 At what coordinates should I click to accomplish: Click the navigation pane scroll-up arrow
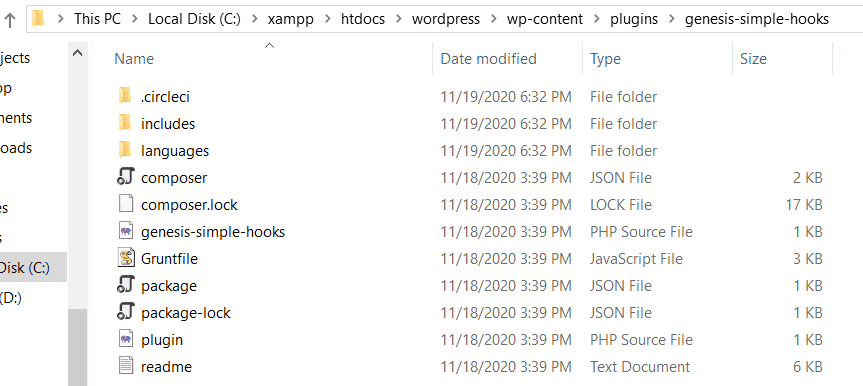tap(78, 53)
